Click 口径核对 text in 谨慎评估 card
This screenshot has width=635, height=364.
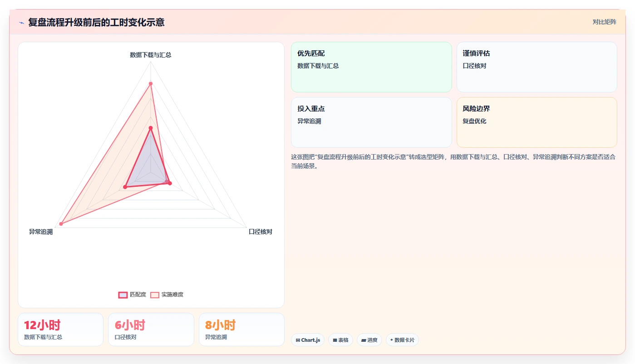[474, 66]
